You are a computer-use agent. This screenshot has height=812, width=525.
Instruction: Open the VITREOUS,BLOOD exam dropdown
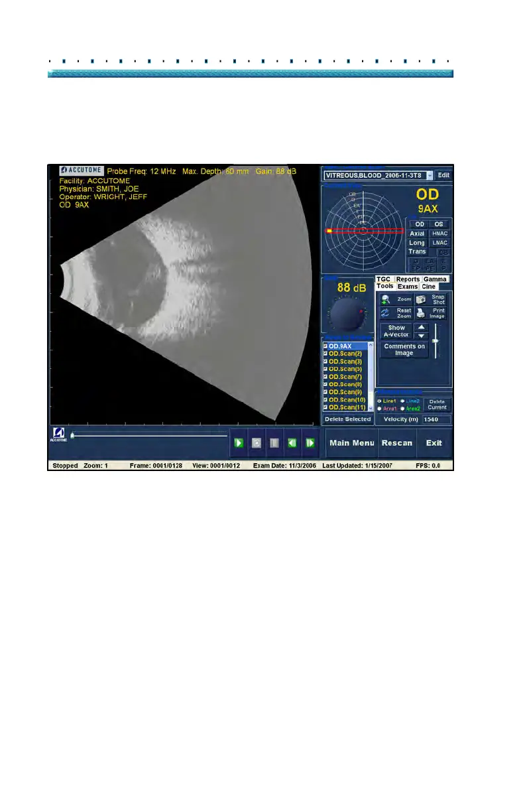point(430,175)
